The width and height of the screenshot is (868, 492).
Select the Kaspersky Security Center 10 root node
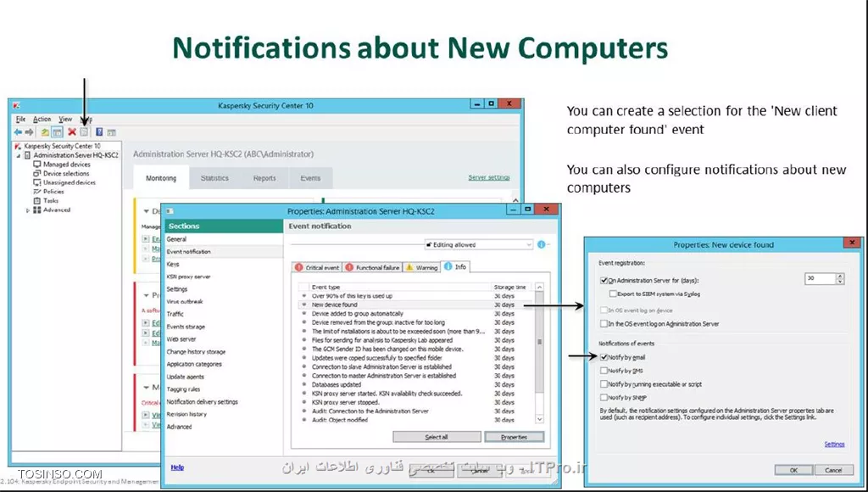point(62,146)
